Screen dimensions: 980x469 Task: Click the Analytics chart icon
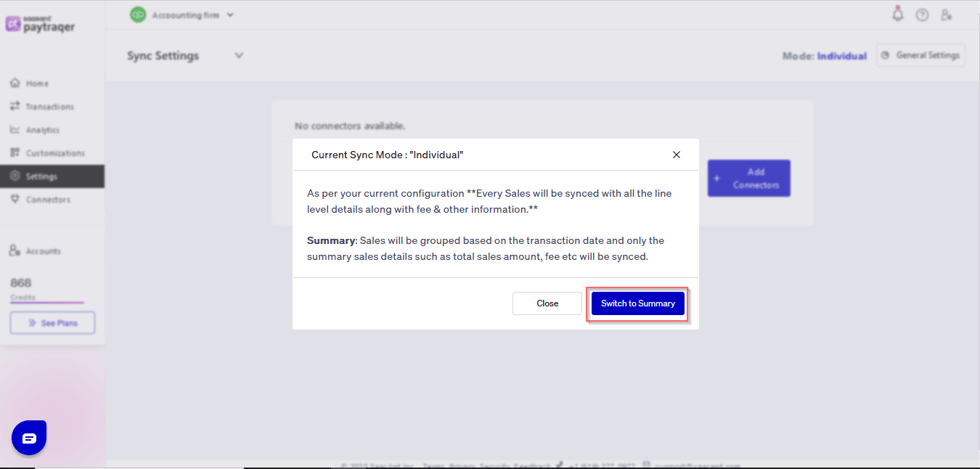tap(15, 130)
